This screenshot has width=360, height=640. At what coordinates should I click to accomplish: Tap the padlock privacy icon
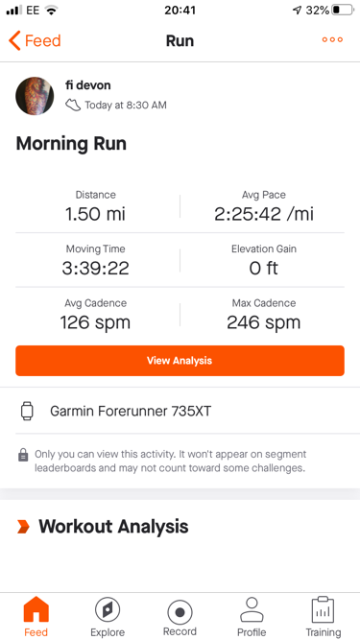click(x=23, y=455)
